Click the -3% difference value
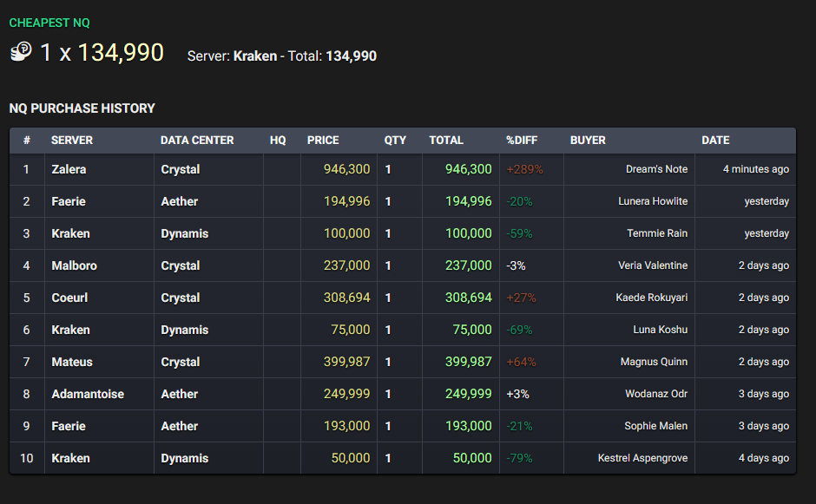 click(x=516, y=265)
